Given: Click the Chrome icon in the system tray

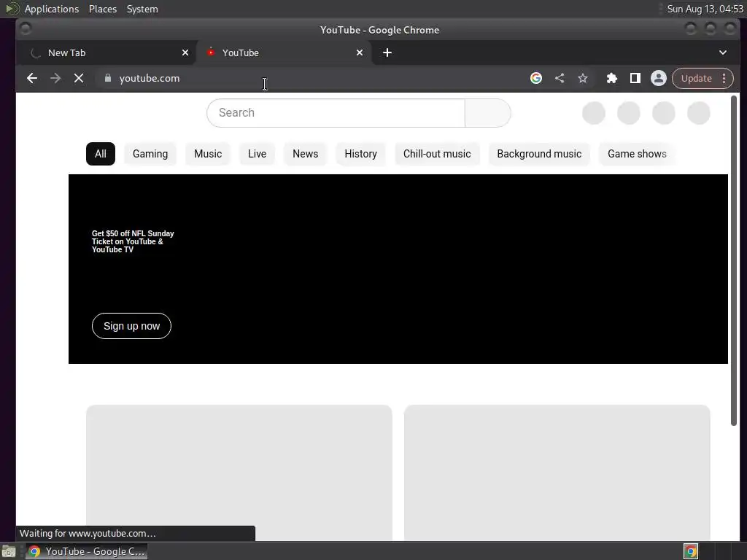Looking at the screenshot, I should (x=690, y=551).
